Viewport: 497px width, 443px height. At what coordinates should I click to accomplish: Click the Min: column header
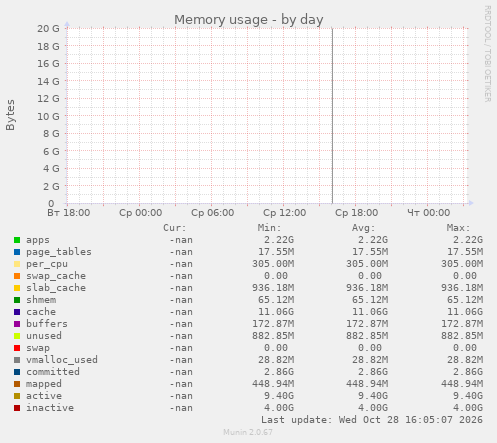269,228
